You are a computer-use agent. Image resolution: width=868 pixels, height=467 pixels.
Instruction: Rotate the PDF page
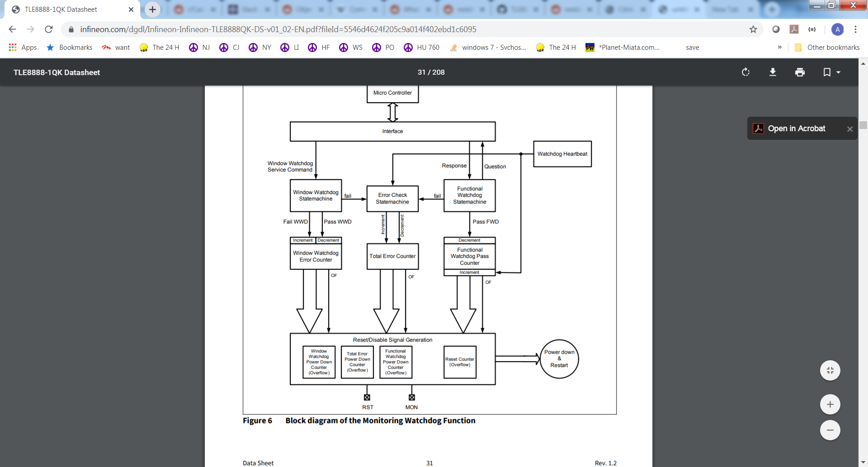745,72
